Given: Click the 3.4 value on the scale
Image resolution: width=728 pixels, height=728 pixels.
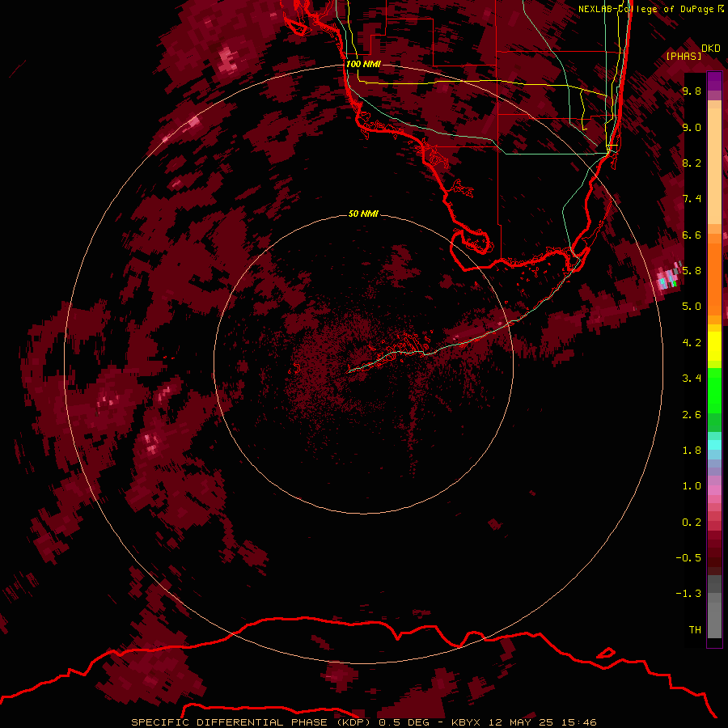Looking at the screenshot, I should 692,379.
